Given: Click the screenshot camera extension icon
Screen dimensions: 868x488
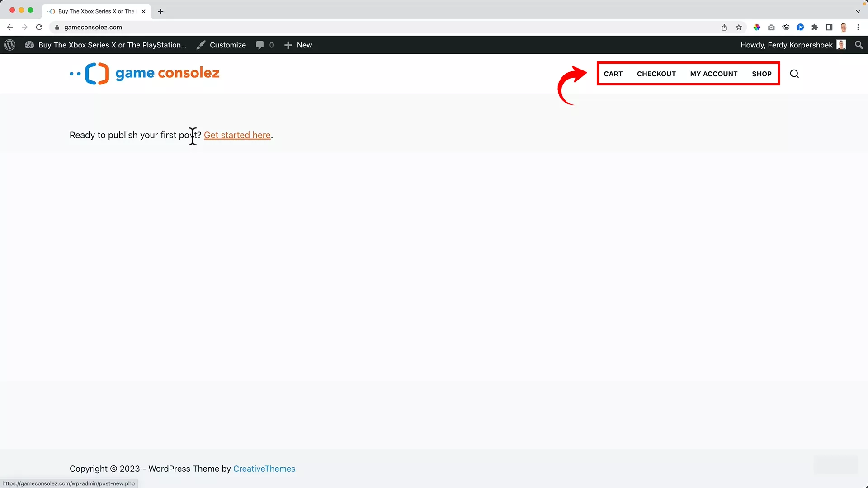Looking at the screenshot, I should pyautogui.click(x=771, y=27).
